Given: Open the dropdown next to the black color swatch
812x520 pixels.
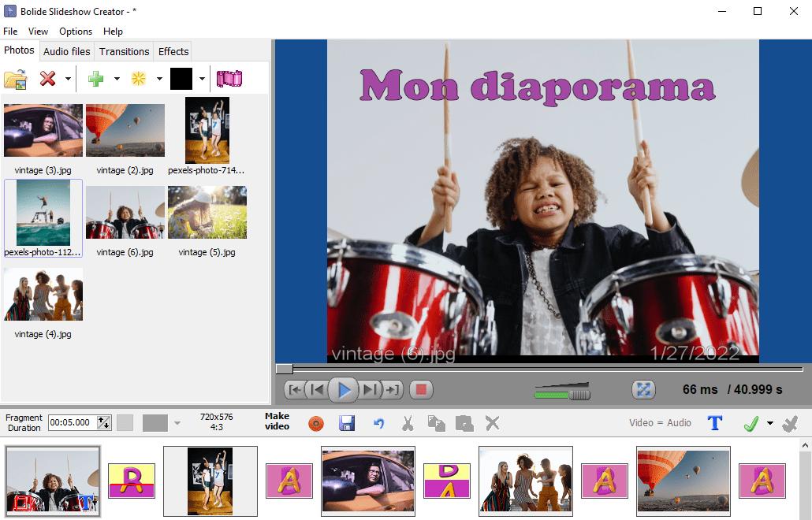Looking at the screenshot, I should (203, 78).
